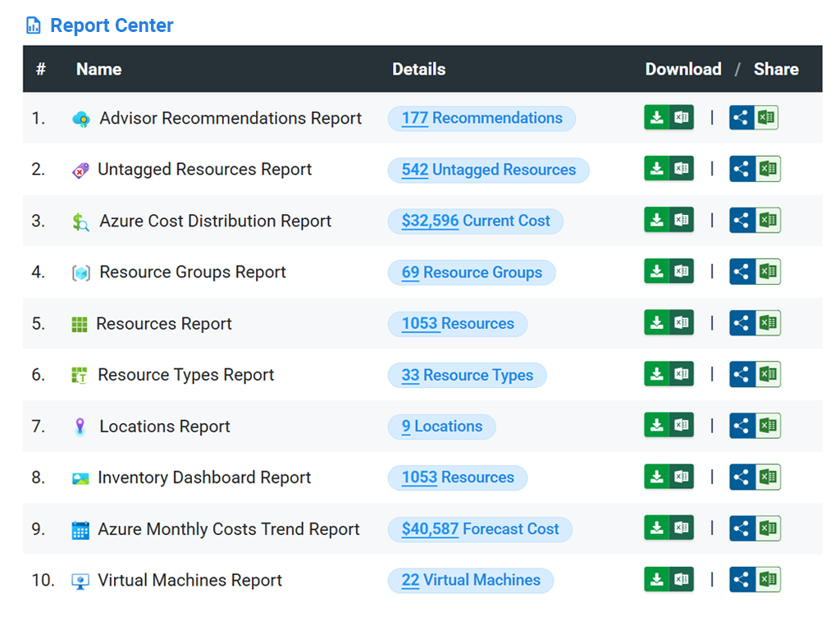Image resolution: width=840 pixels, height=630 pixels.
Task: Download the Virtual Machines Report
Action: pyautogui.click(x=669, y=579)
